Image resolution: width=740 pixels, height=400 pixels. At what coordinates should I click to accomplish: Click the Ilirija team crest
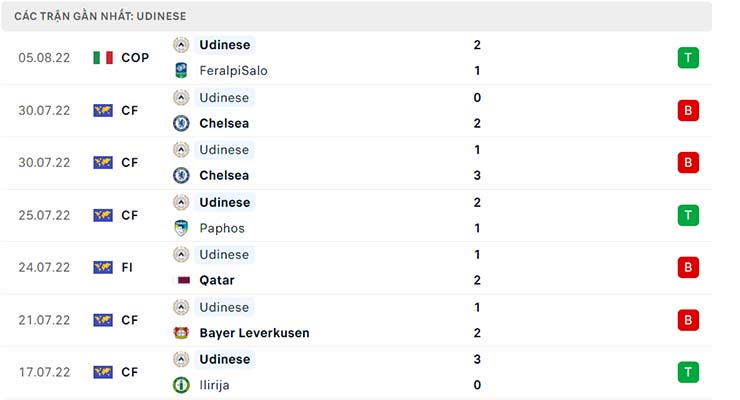181,385
